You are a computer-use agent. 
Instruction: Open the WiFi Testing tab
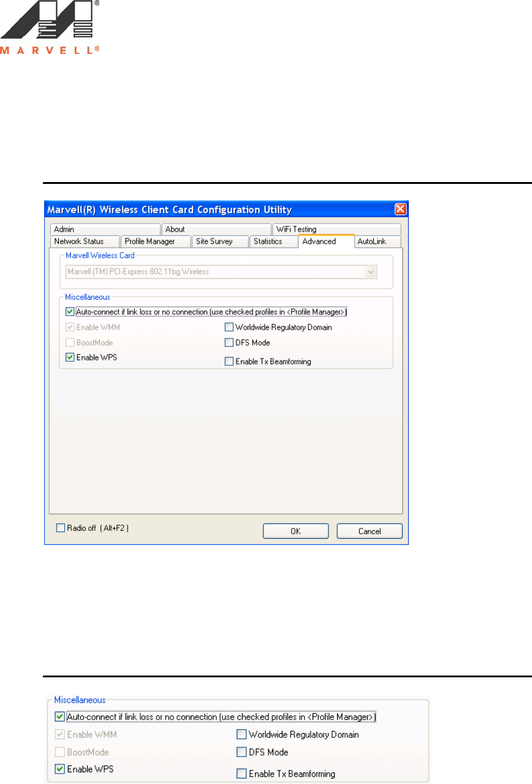coord(336,229)
